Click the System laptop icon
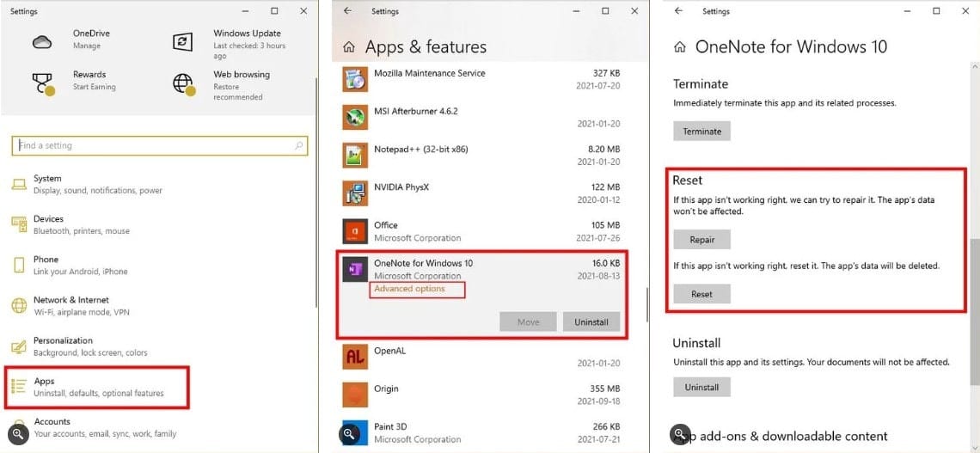 click(x=20, y=184)
